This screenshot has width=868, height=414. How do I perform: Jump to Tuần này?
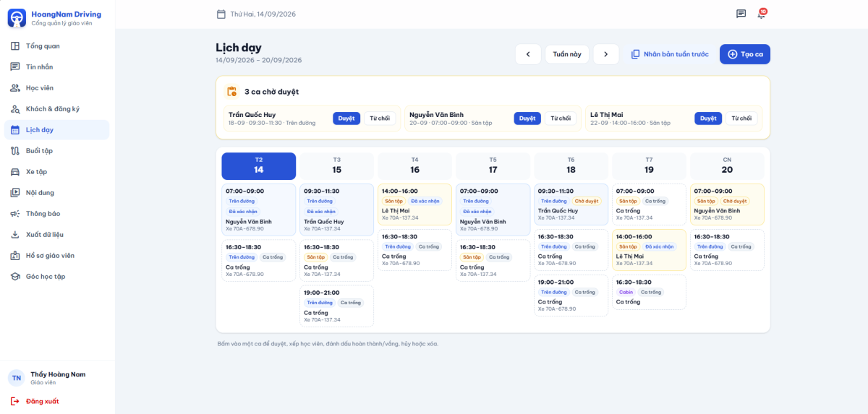pos(567,54)
